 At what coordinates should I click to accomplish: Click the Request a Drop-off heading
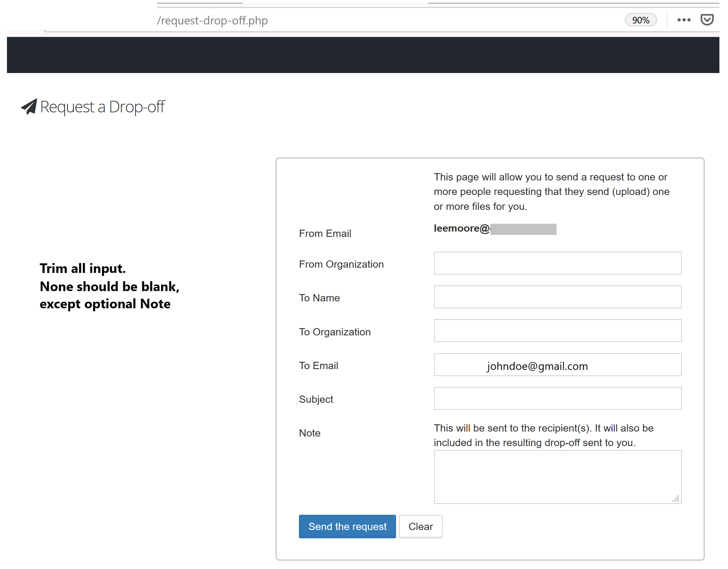point(102,107)
